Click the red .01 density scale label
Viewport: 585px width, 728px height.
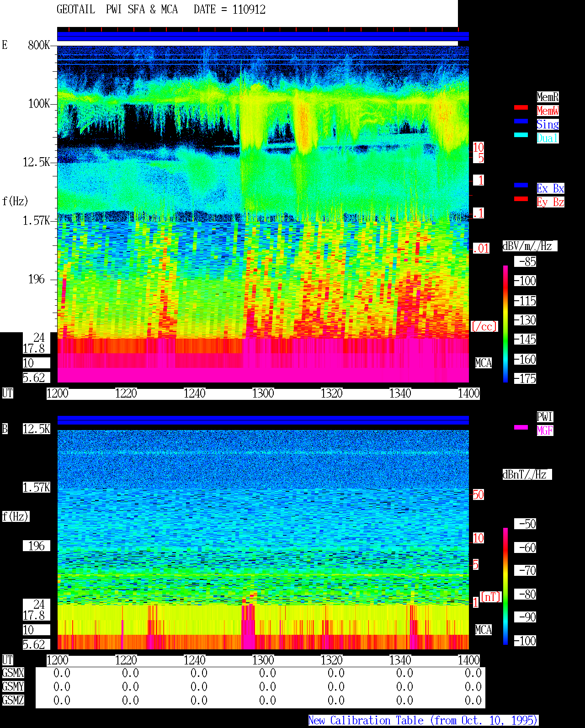(481, 249)
